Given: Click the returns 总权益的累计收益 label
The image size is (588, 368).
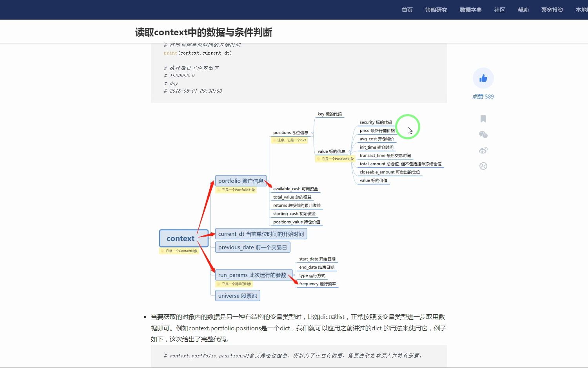Looking at the screenshot, I should (x=297, y=205).
